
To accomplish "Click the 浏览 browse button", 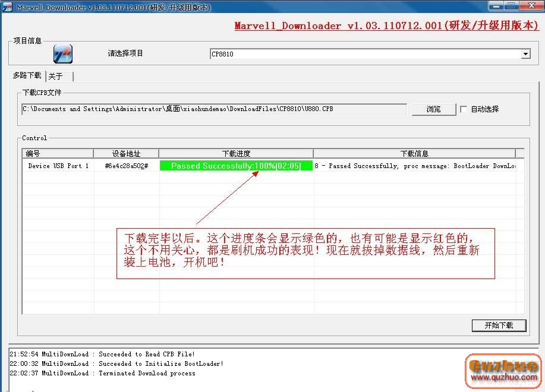I will pyautogui.click(x=433, y=109).
